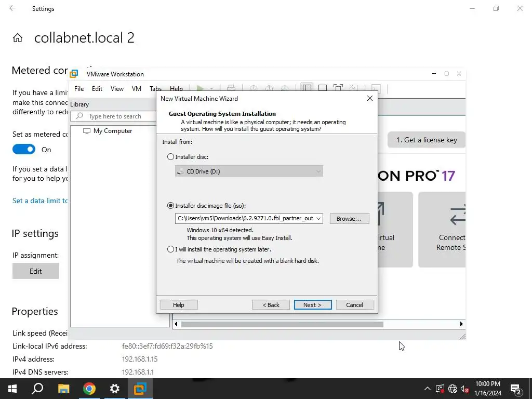Click the VMware horizontal scrollbar thumb

pyautogui.click(x=282, y=324)
